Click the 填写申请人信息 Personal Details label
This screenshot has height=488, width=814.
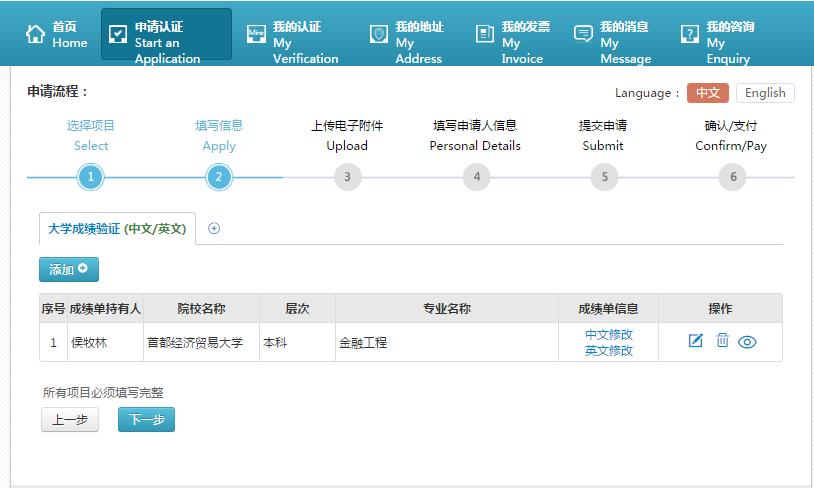(x=475, y=135)
